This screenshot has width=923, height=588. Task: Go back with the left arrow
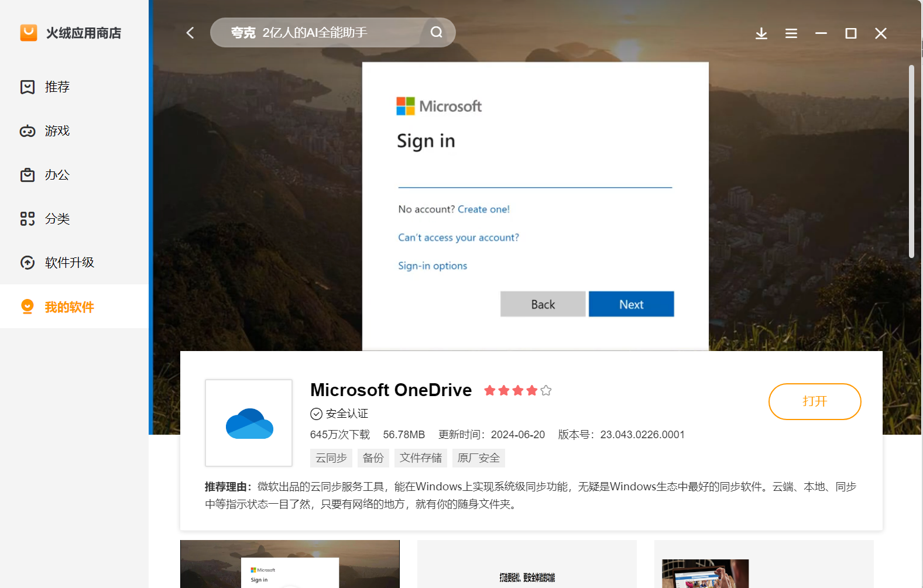coord(190,33)
